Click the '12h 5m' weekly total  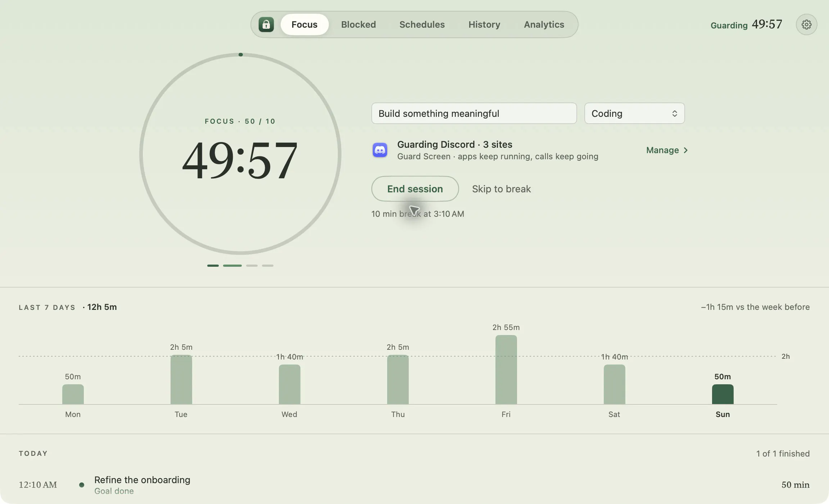coord(102,307)
